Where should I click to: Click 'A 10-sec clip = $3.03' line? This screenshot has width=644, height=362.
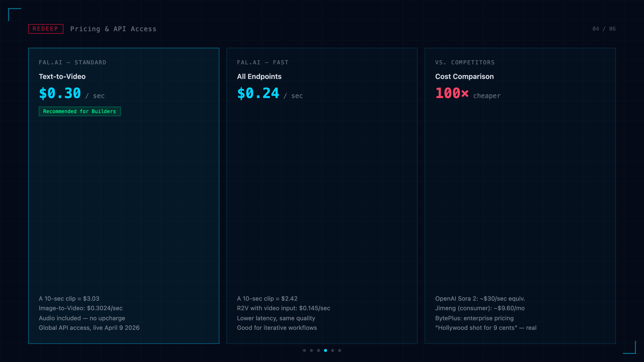(69, 299)
